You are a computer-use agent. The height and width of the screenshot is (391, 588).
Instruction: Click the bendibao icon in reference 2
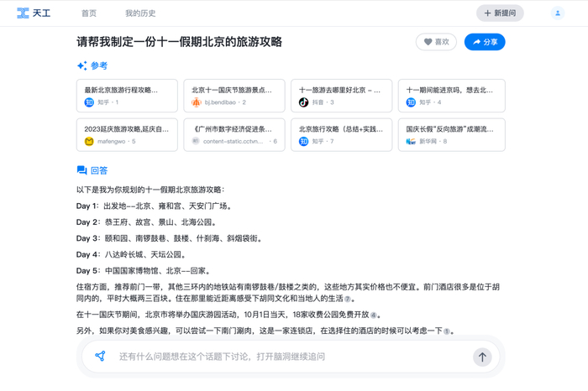point(196,102)
